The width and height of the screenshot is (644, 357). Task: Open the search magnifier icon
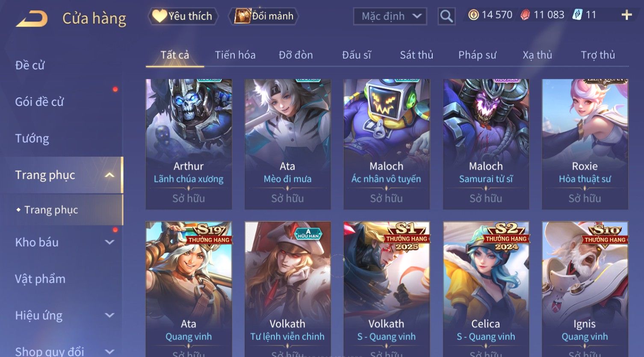[x=446, y=16]
